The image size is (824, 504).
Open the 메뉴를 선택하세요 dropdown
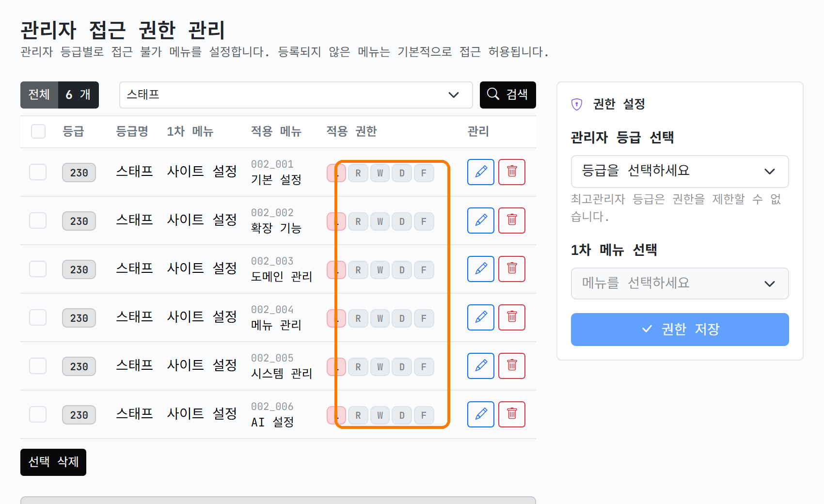(x=680, y=283)
